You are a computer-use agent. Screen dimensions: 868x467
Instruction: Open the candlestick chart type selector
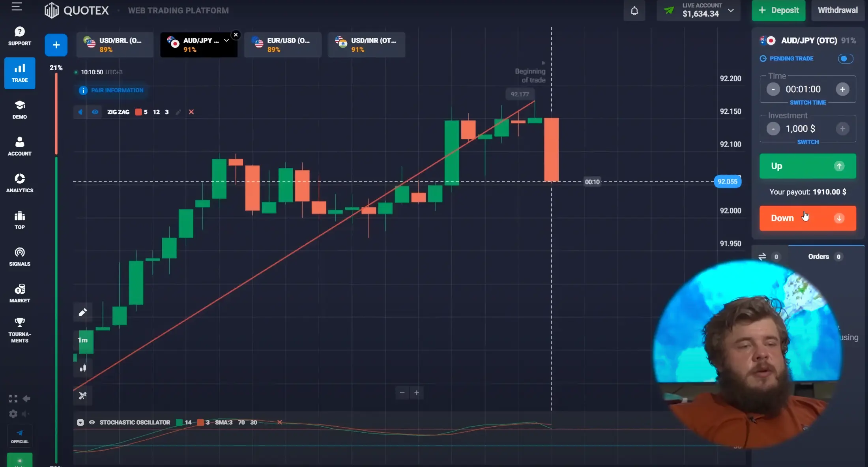[83, 368]
